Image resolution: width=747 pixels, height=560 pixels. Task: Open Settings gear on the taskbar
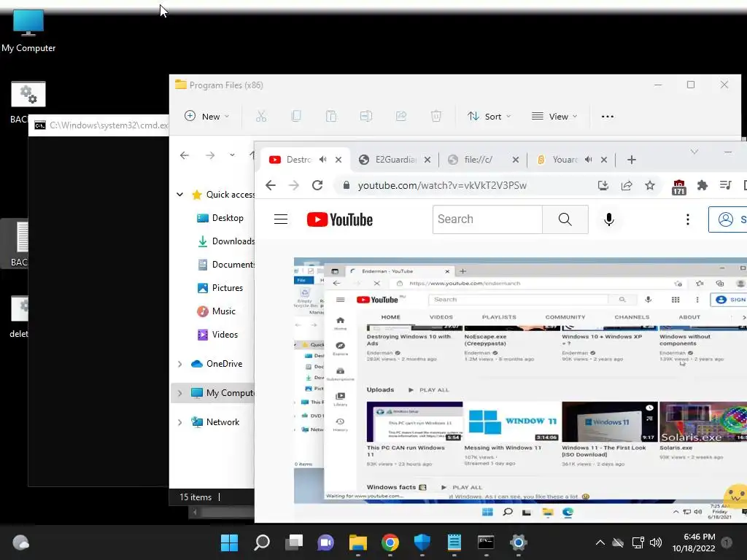(519, 542)
